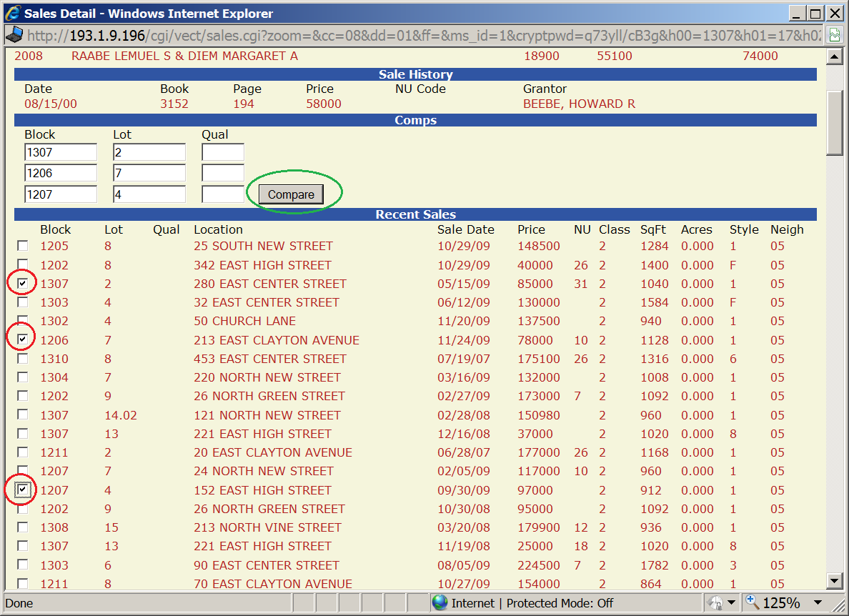Click the SqFt column header
The height and width of the screenshot is (616, 849).
click(653, 229)
